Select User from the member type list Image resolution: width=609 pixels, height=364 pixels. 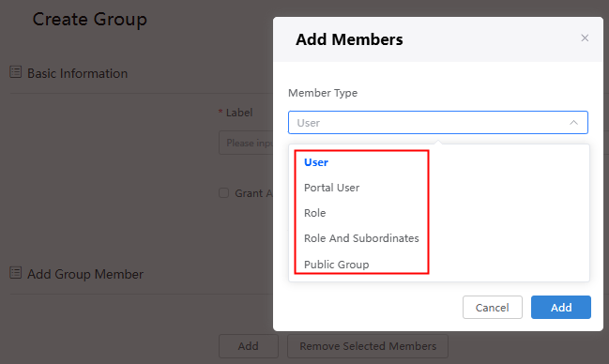[x=316, y=162]
